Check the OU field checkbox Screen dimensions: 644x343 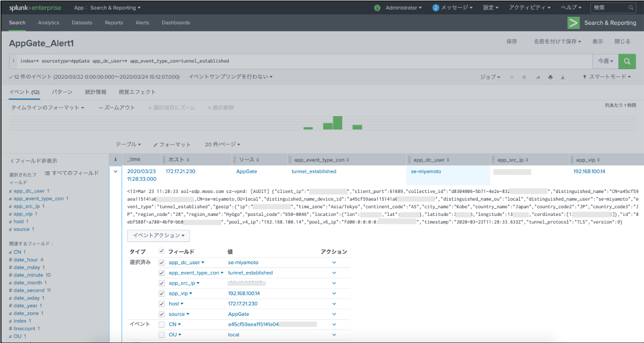pos(162,334)
